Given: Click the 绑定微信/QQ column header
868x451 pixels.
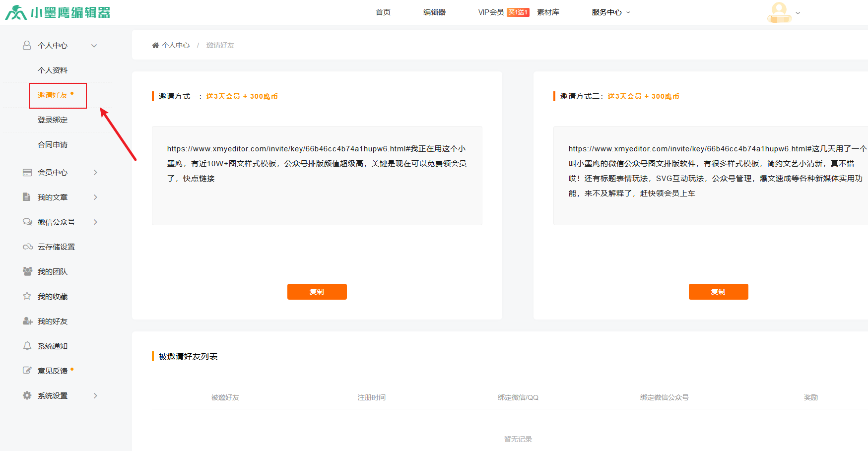Looking at the screenshot, I should (x=518, y=397).
